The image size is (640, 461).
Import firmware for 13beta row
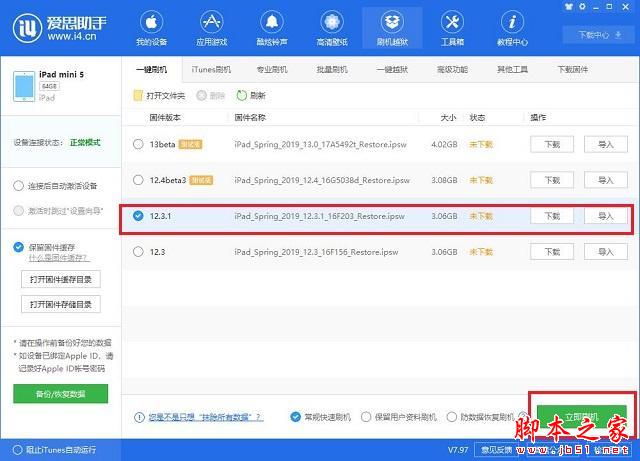click(x=606, y=145)
